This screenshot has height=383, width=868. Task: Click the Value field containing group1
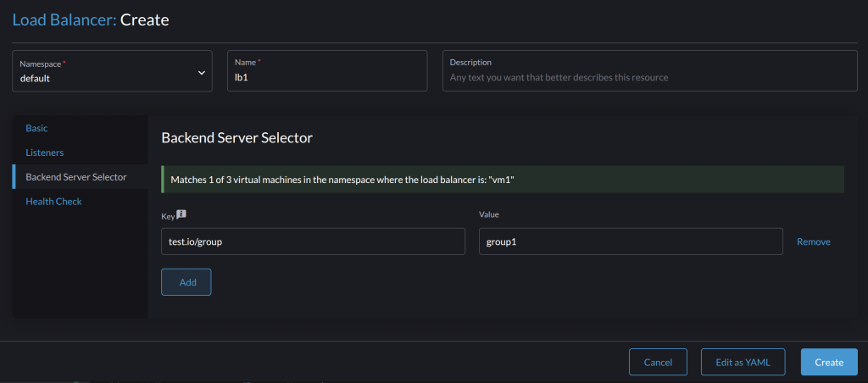(x=630, y=241)
